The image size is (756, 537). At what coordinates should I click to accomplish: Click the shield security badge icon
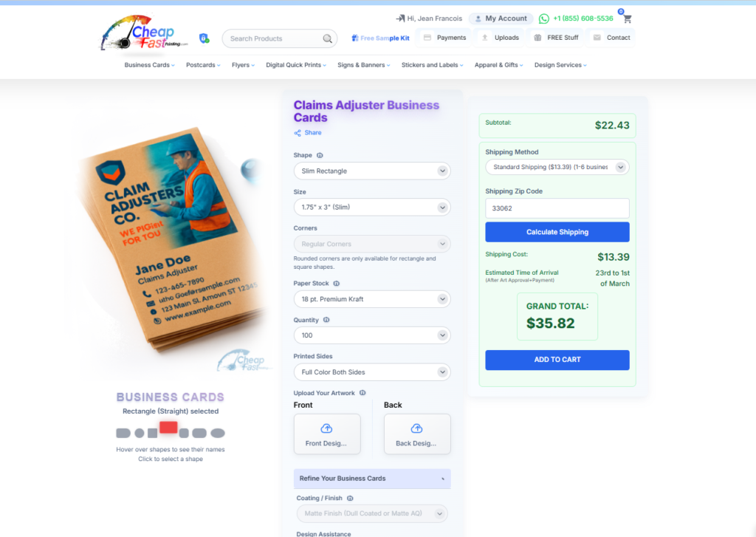(204, 38)
